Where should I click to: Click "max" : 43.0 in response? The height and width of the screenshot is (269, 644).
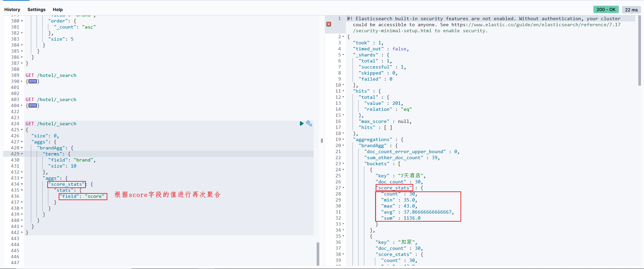[399, 206]
